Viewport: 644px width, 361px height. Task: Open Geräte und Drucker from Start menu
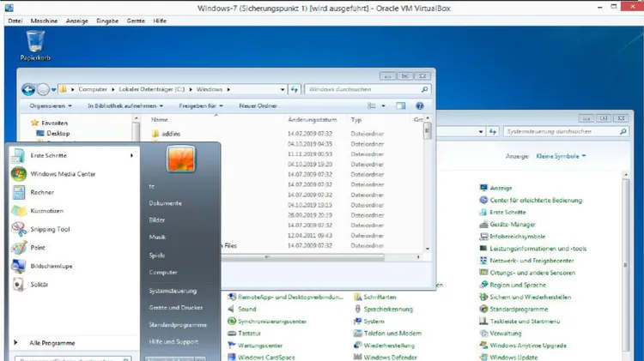click(x=176, y=308)
